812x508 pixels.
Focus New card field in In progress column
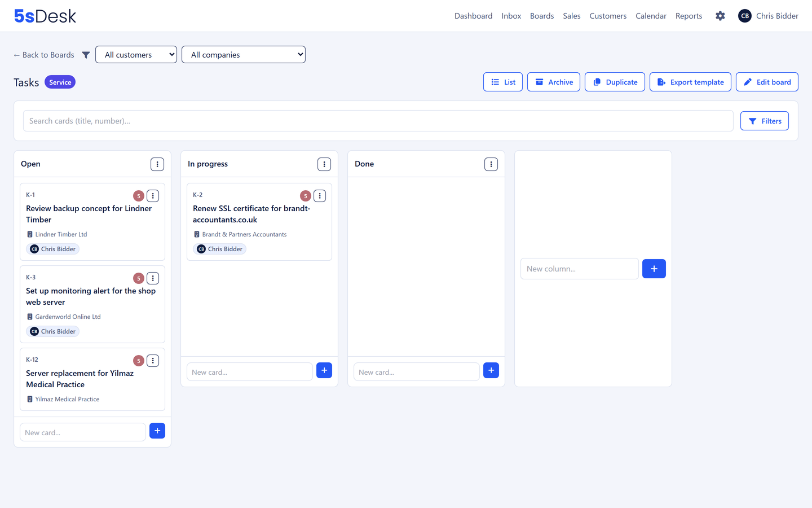tap(250, 372)
